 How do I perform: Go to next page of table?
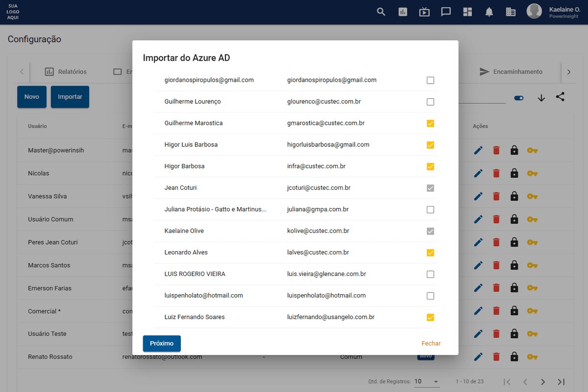coord(543,382)
